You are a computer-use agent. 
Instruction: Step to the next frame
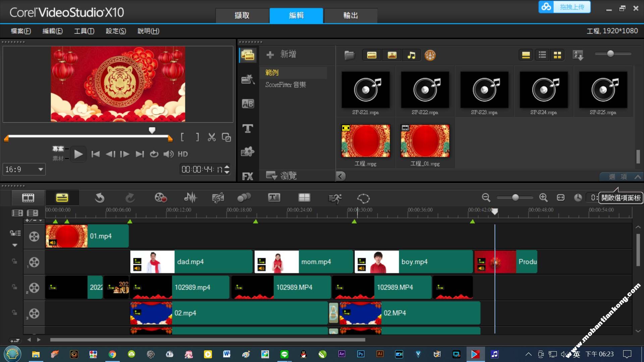tap(125, 154)
